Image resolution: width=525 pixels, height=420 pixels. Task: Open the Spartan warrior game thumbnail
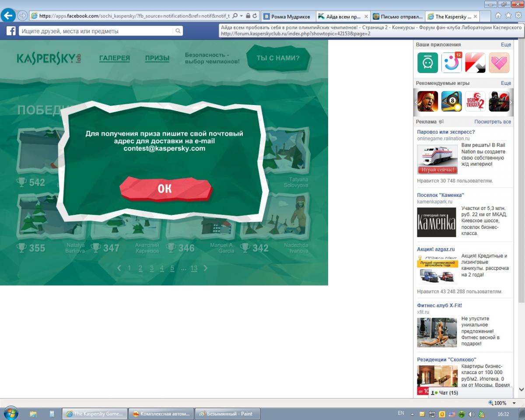(x=427, y=101)
